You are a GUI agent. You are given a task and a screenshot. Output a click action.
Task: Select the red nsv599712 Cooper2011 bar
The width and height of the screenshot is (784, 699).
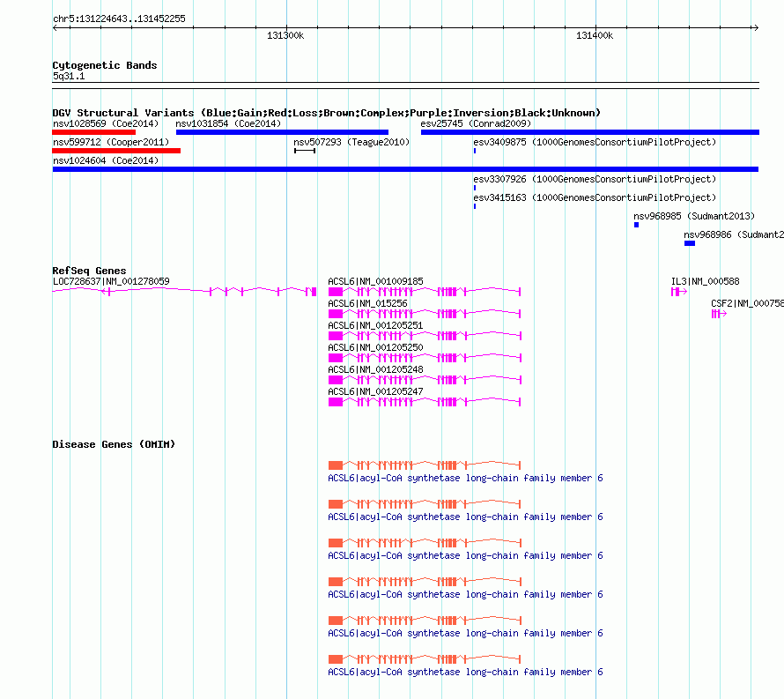(x=116, y=151)
